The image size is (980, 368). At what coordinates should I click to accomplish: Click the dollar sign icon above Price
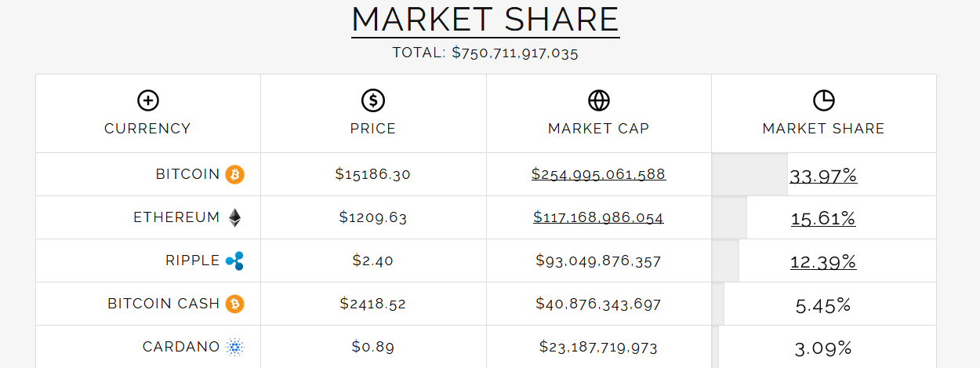click(373, 100)
